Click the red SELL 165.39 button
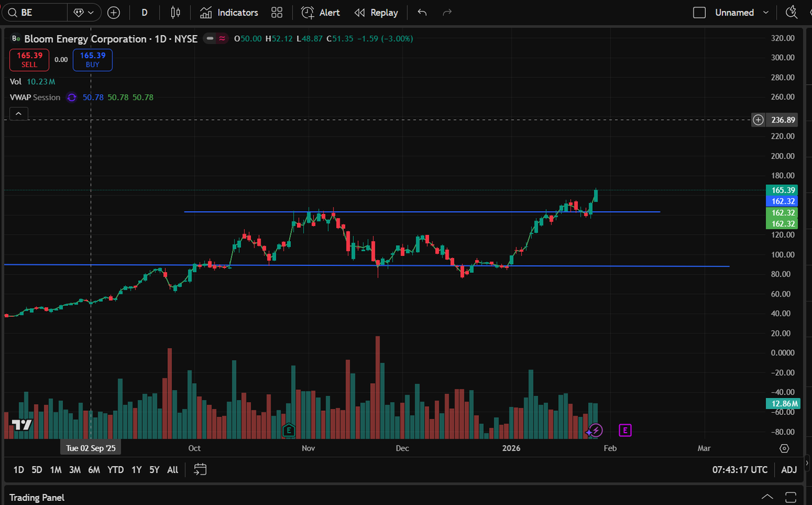This screenshot has width=812, height=505. click(29, 60)
